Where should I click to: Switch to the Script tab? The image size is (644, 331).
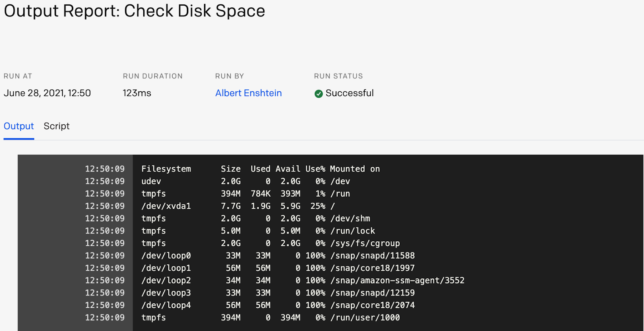point(57,126)
